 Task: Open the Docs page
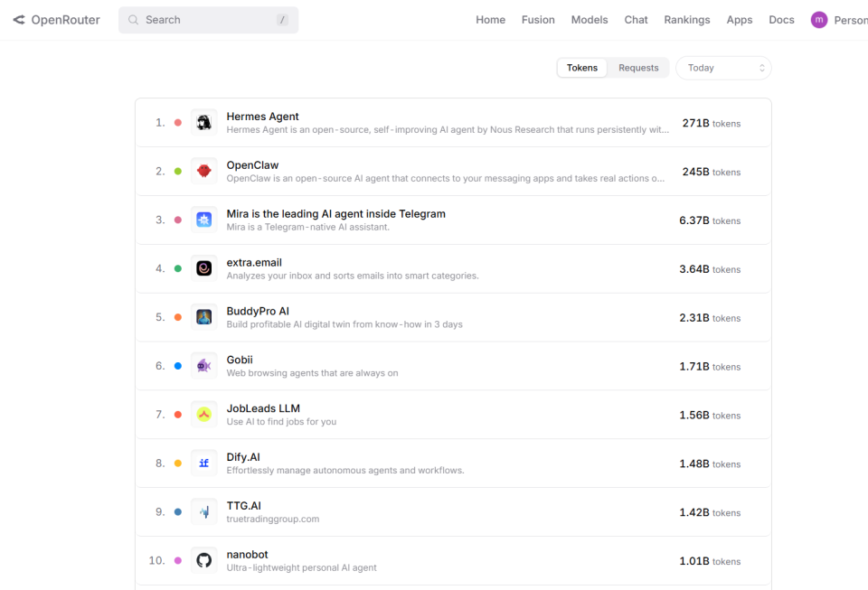pos(781,20)
